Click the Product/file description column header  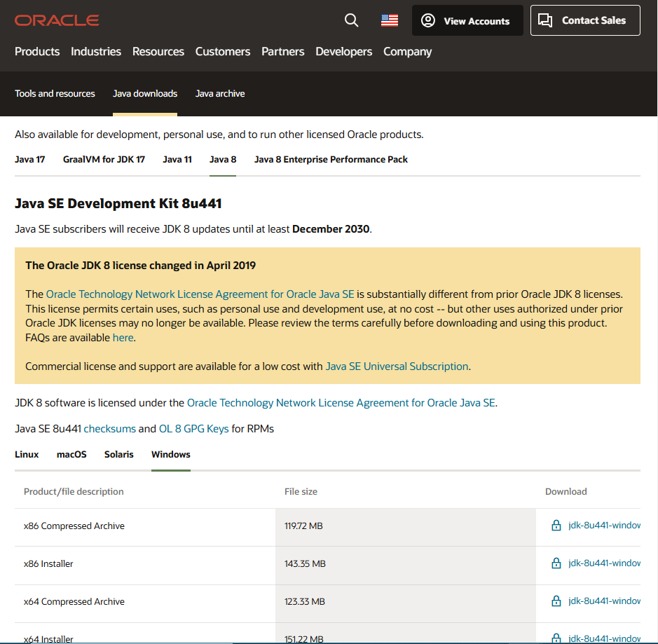74,491
